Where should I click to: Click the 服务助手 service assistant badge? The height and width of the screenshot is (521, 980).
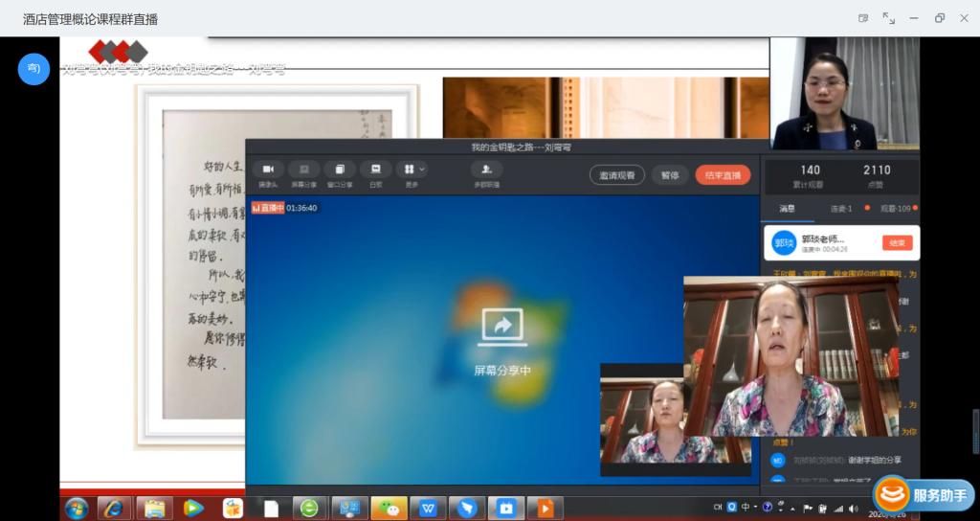[x=923, y=495]
